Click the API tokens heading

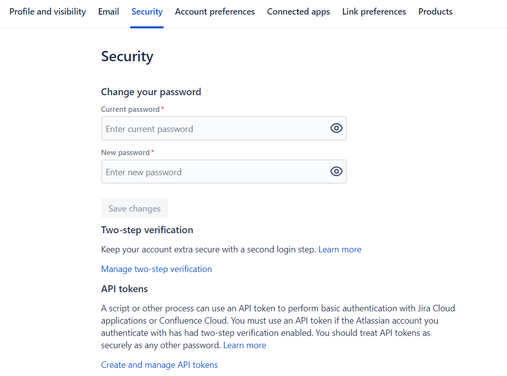124,289
